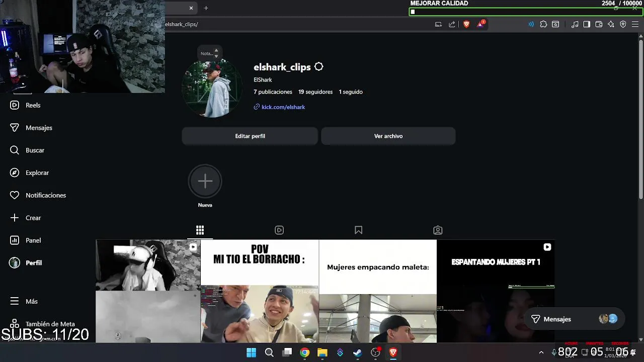Click the Windows Start button
This screenshot has width=644, height=362.
251,352
